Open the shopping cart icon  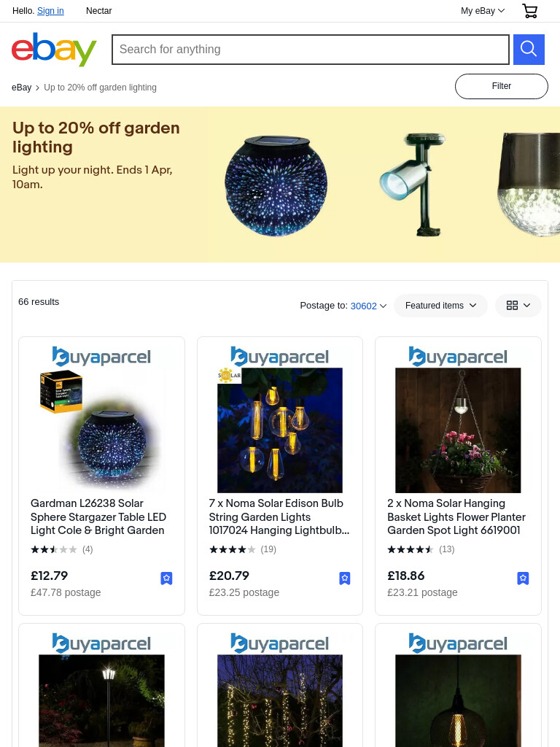(x=529, y=10)
